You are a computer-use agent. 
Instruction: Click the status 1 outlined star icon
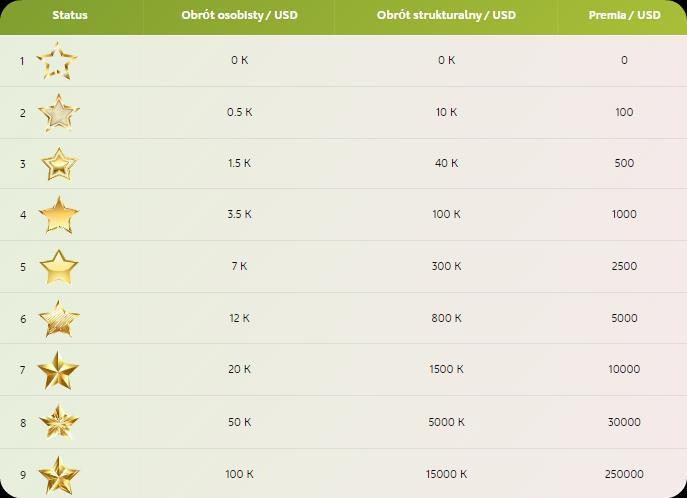click(x=57, y=61)
